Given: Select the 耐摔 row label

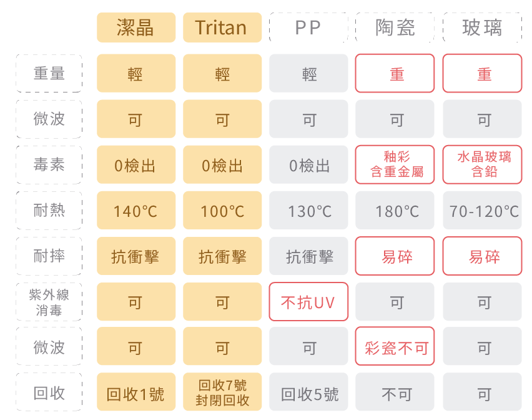Looking at the screenshot, I should [49, 256].
